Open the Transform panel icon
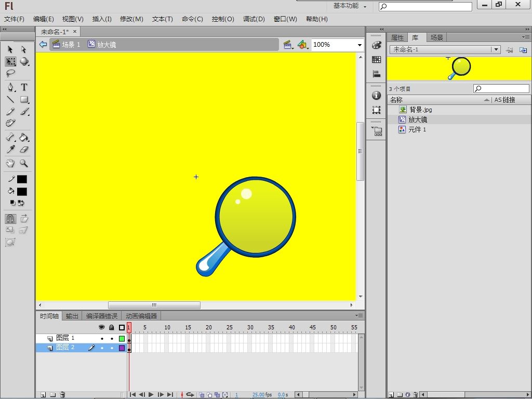The width and height of the screenshot is (532, 399). (x=376, y=110)
